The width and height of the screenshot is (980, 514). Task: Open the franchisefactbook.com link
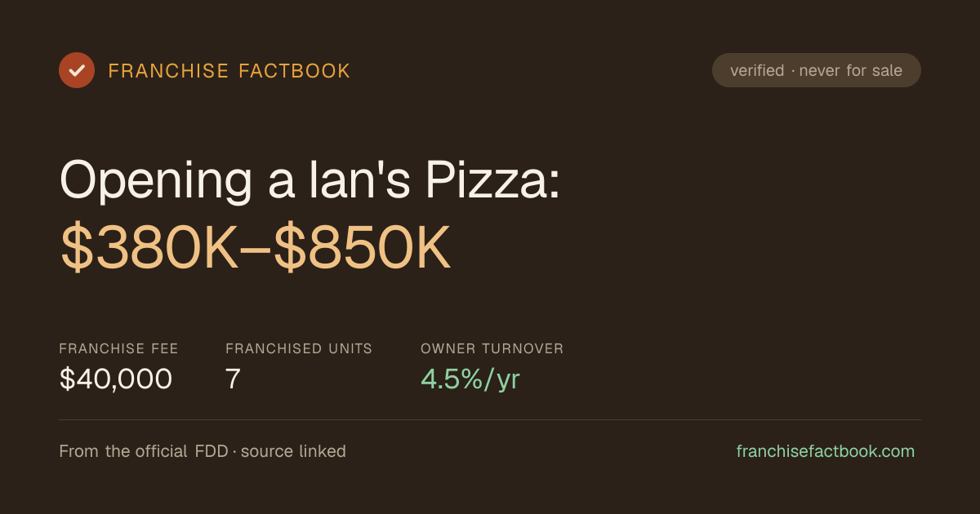[826, 451]
